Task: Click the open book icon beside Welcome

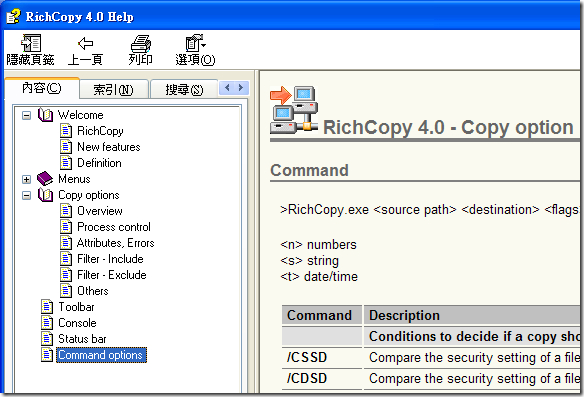Action: point(45,115)
